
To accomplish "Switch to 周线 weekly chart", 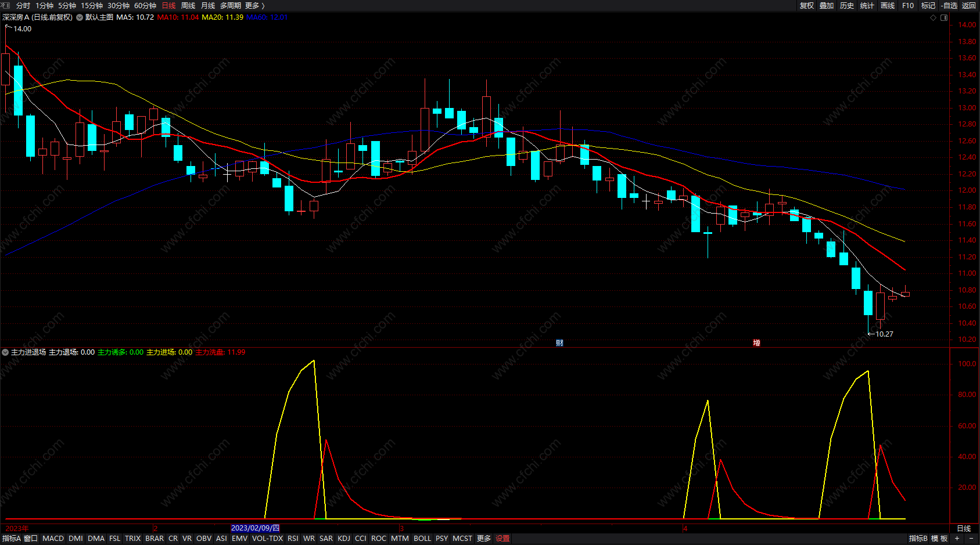I will click(188, 5).
